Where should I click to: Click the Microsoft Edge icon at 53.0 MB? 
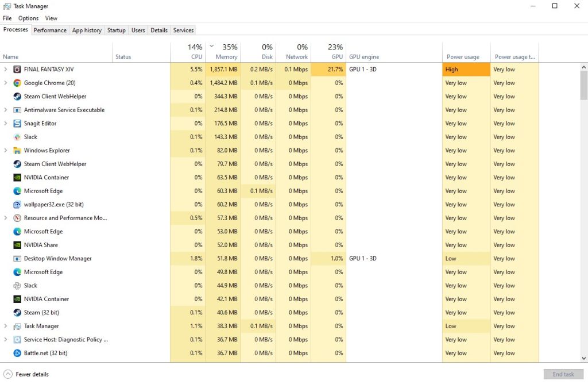pos(17,232)
